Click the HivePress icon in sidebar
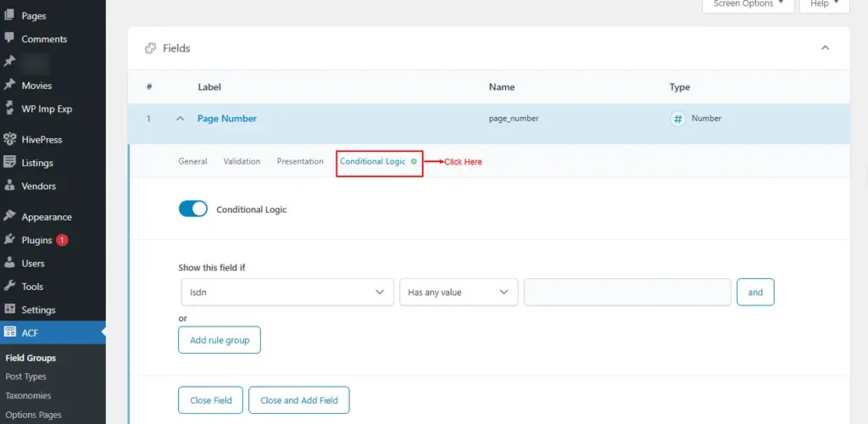This screenshot has height=424, width=868. pos(9,139)
